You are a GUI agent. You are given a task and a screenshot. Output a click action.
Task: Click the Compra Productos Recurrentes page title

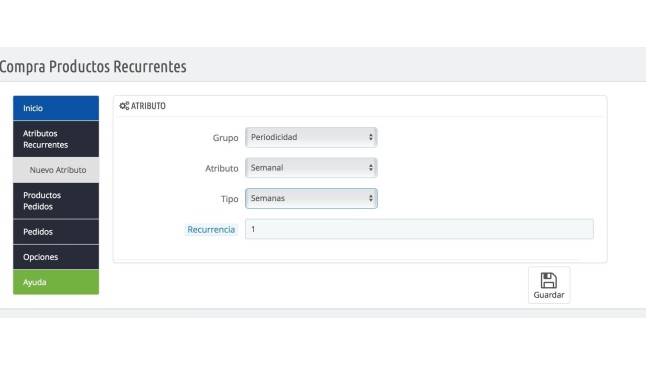coord(93,66)
